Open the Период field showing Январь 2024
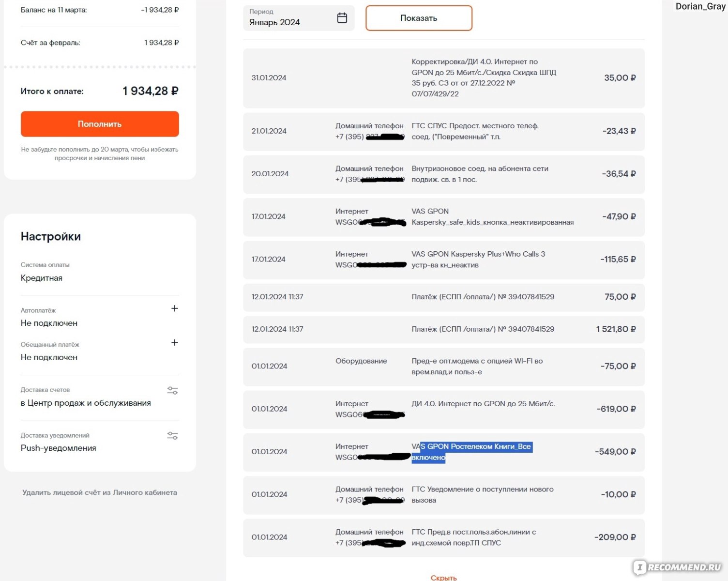The image size is (728, 581). (299, 18)
